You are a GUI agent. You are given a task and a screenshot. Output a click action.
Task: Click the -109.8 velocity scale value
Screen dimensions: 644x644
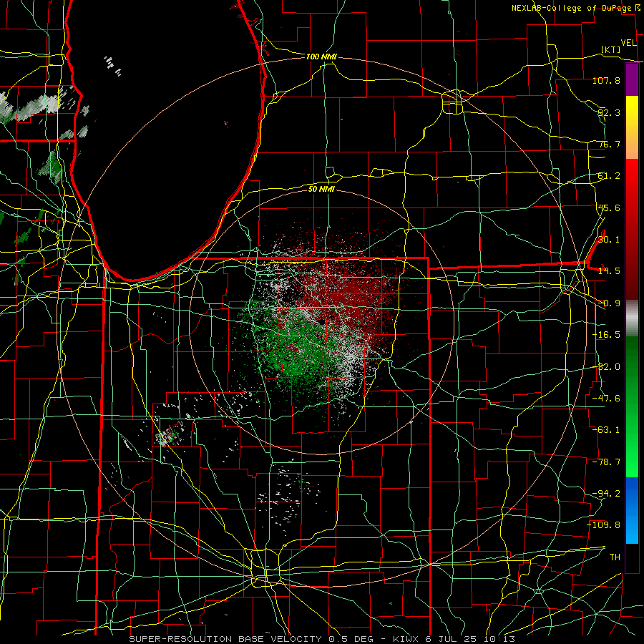(604, 525)
